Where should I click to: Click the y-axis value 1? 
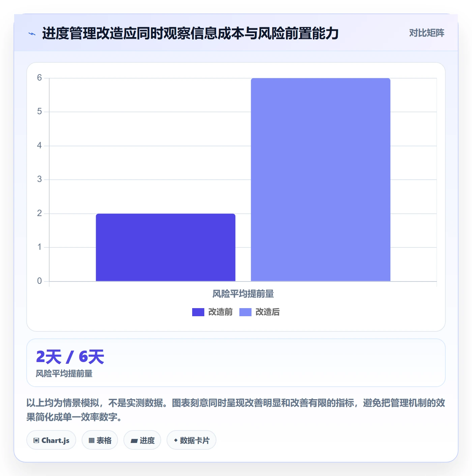click(x=39, y=247)
